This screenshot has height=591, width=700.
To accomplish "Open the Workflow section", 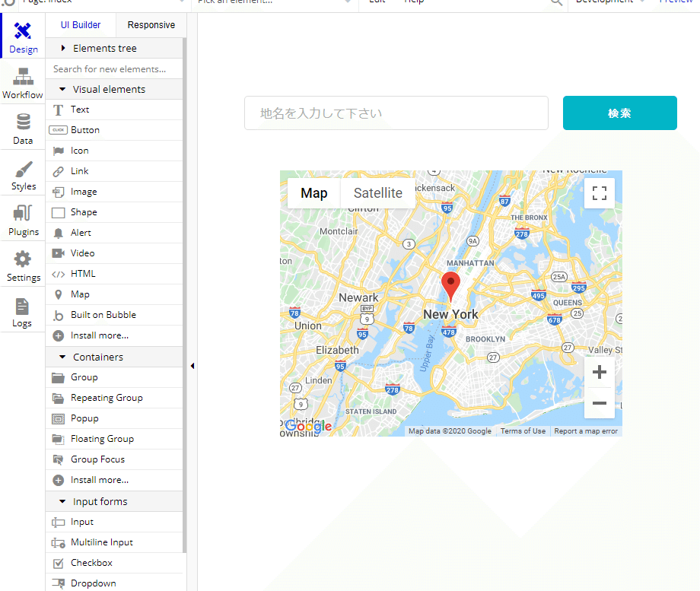I will pos(23,83).
